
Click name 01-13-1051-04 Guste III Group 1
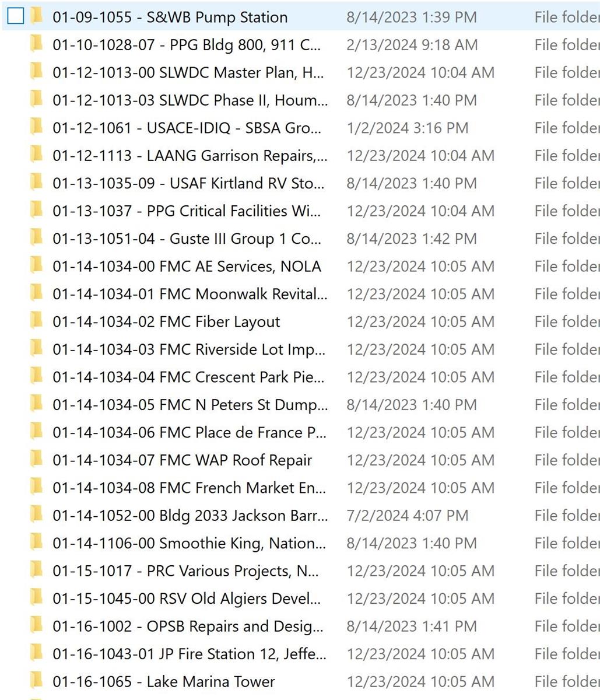[x=187, y=239]
